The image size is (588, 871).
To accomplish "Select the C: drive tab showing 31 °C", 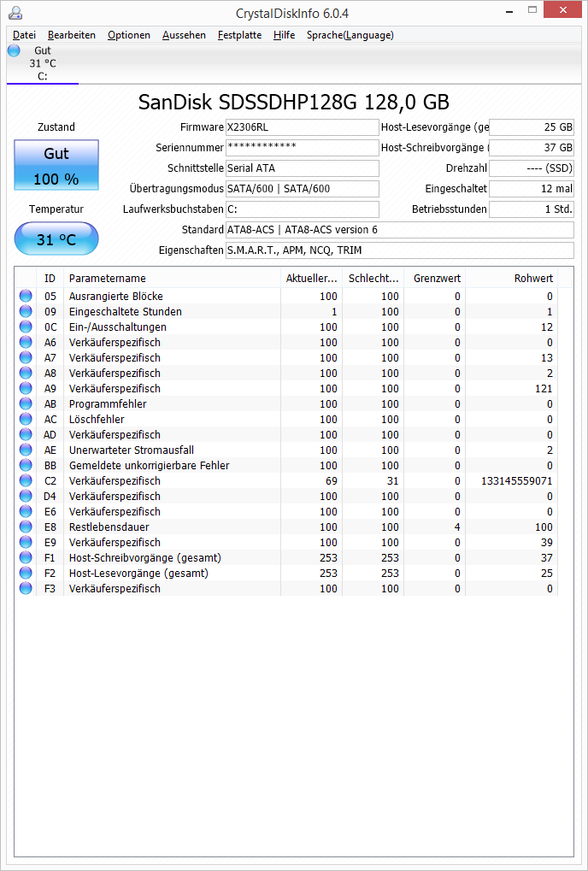I will (43, 63).
